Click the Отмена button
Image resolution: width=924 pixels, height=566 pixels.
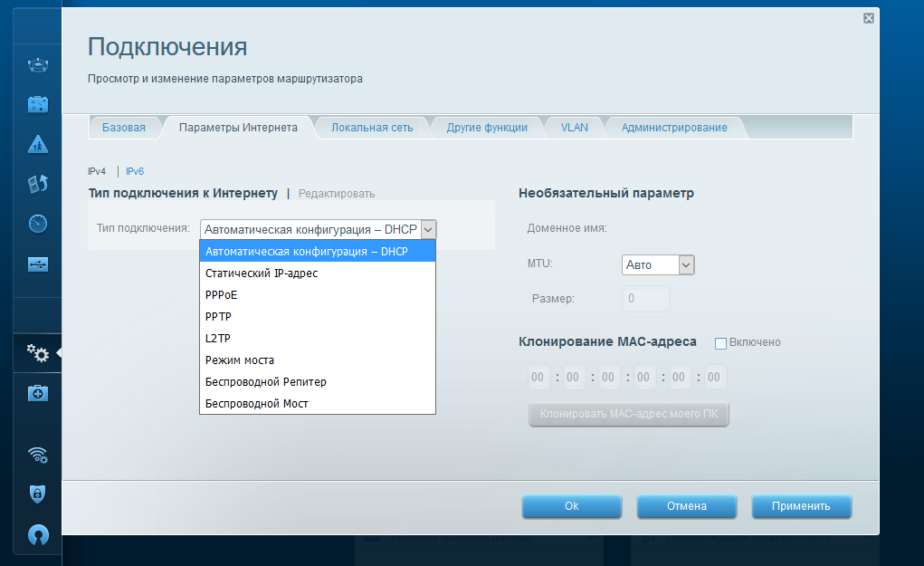[687, 506]
